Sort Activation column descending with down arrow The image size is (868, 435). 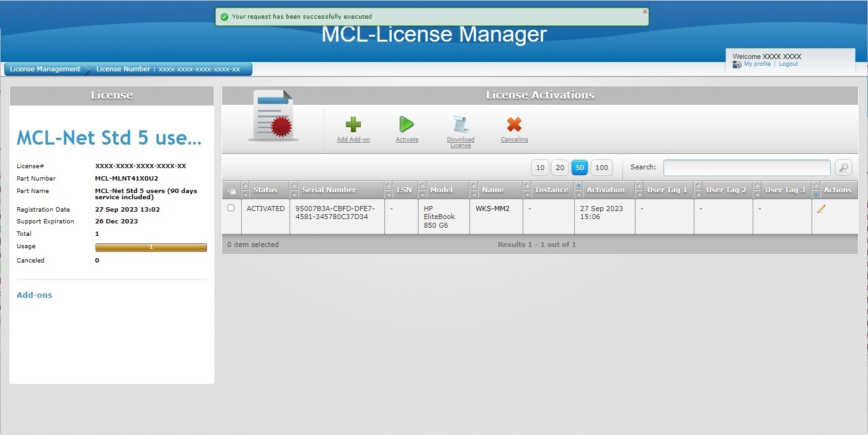click(x=578, y=194)
